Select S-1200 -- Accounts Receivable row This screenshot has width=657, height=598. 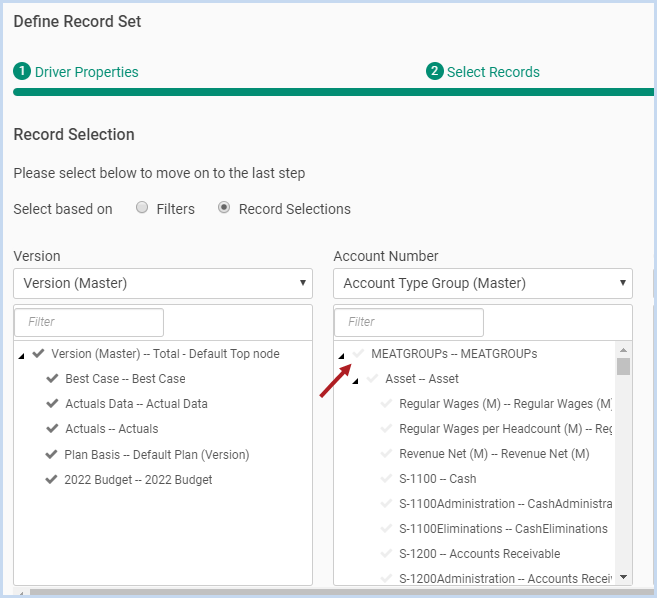coord(480,554)
